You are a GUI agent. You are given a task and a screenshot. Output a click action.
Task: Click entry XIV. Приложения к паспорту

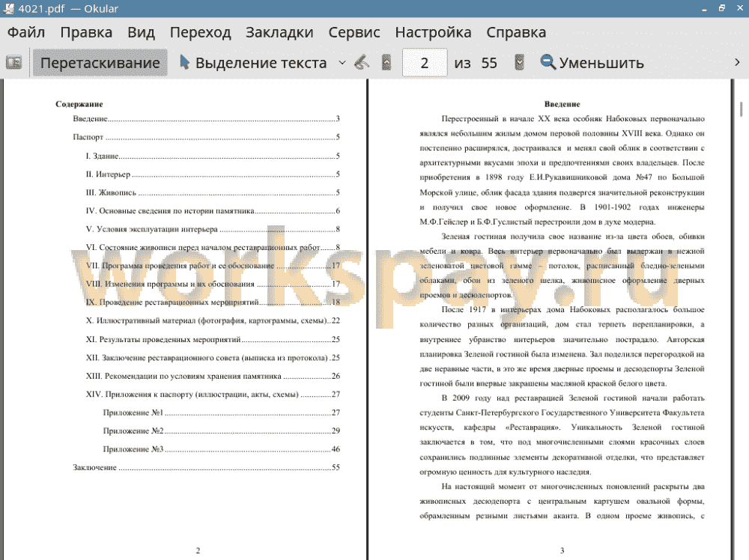point(213,395)
